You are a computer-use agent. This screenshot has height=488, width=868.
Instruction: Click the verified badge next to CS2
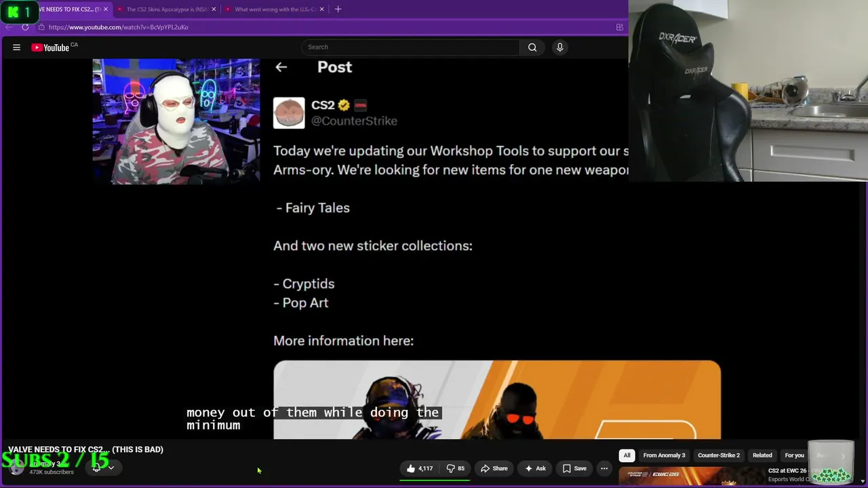tap(344, 105)
